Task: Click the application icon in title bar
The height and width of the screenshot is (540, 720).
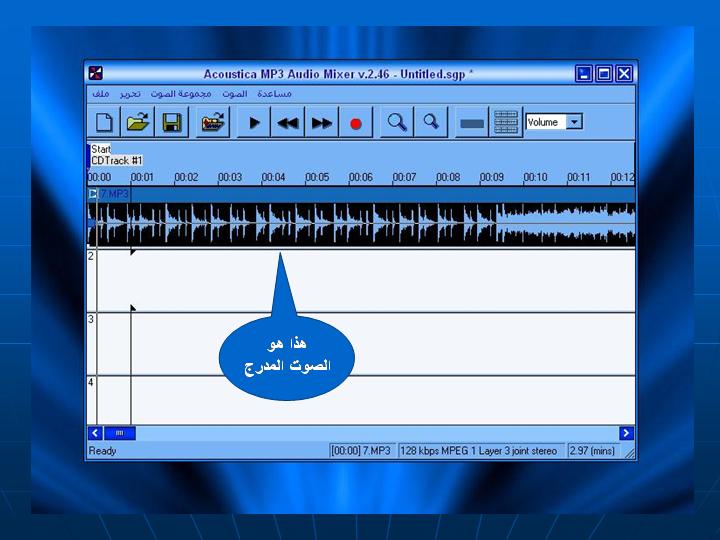Action: click(x=96, y=73)
